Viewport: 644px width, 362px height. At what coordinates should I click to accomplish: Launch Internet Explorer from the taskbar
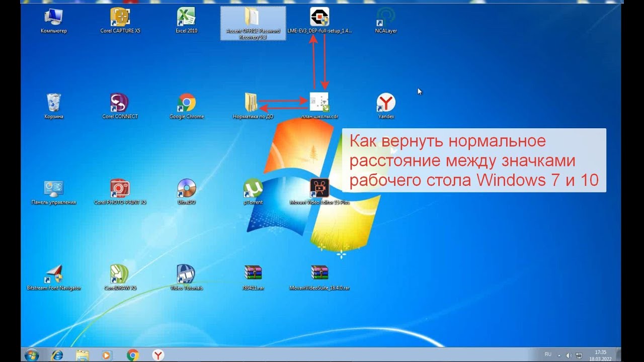pyautogui.click(x=58, y=355)
